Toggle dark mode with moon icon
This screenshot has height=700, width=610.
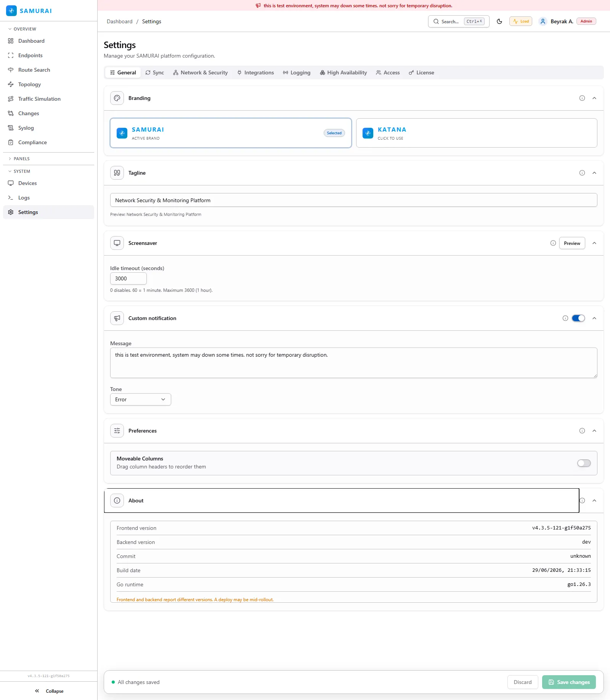click(499, 21)
